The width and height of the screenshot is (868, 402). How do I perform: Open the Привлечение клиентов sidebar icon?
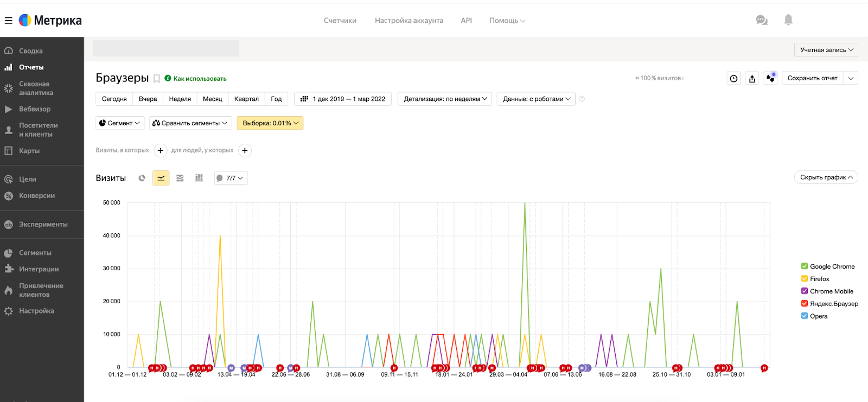coord(8,290)
